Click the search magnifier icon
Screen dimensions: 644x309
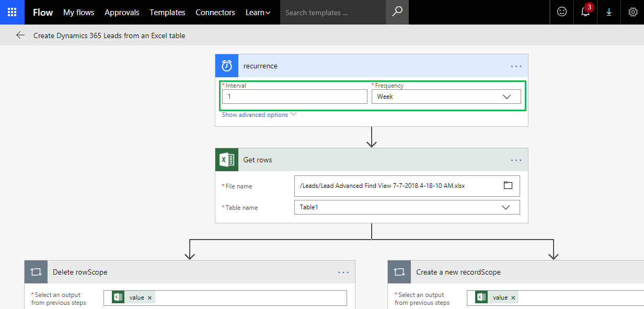coord(397,12)
